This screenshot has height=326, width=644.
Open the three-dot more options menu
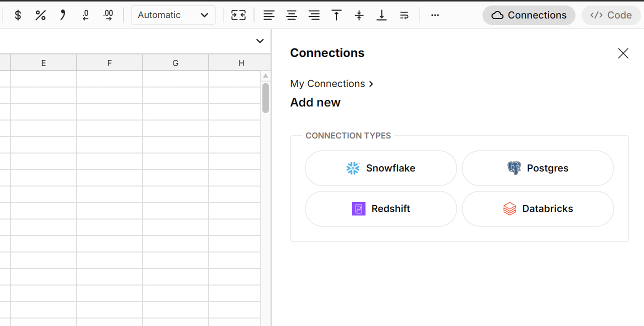click(x=435, y=15)
